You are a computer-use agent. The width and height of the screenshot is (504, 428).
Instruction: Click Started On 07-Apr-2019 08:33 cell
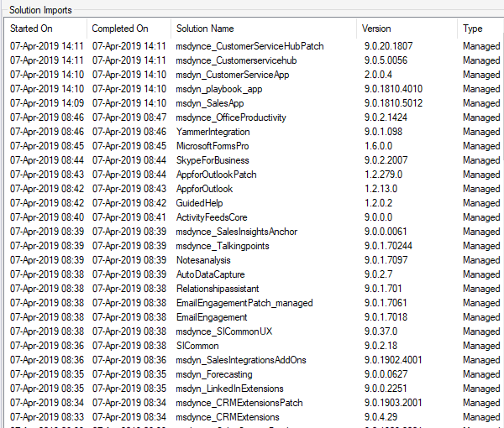pos(47,417)
